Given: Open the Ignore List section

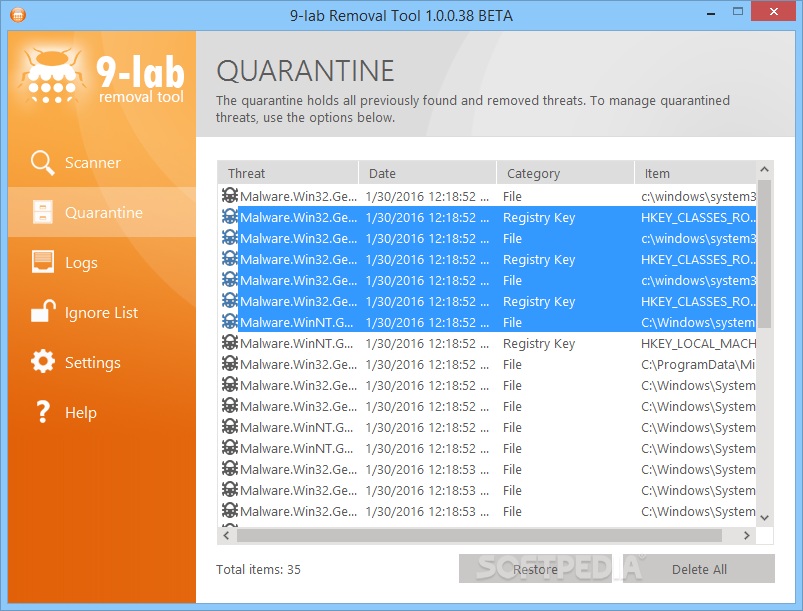Looking at the screenshot, I should 101,312.
